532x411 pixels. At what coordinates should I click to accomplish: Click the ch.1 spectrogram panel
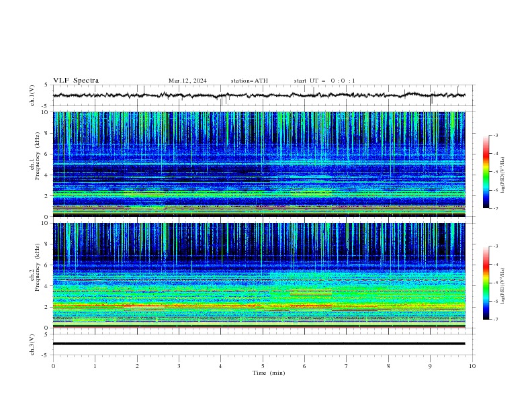(259, 164)
